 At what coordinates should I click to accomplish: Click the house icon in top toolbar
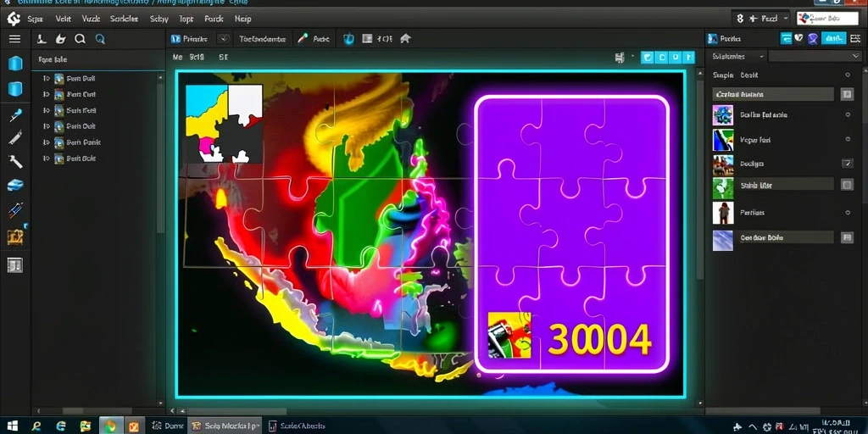pos(405,39)
